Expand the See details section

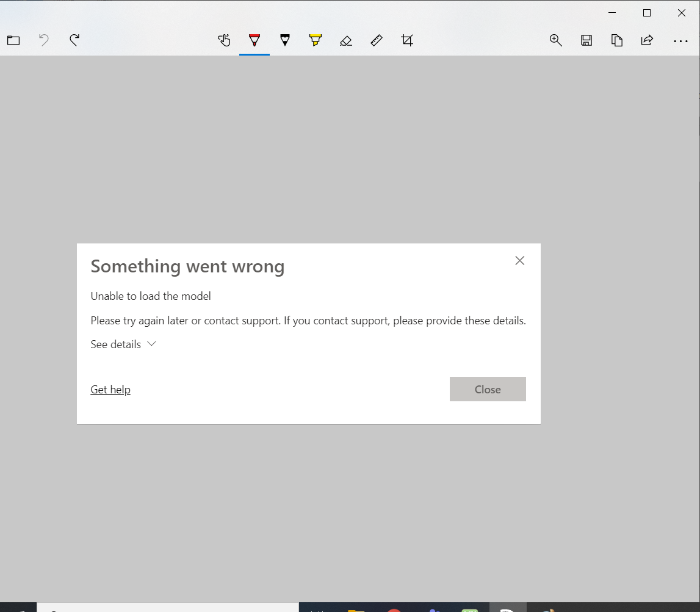(x=123, y=344)
